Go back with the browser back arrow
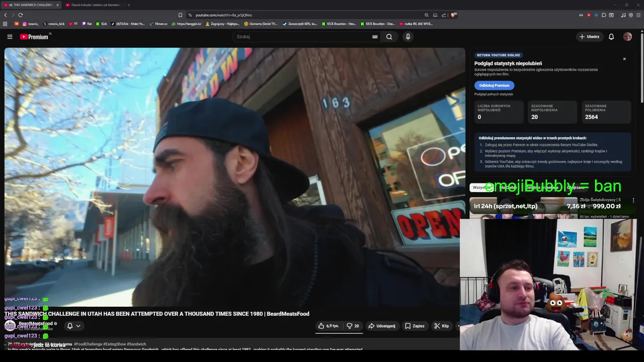Screen dimensions: 644x362 coord(6,15)
